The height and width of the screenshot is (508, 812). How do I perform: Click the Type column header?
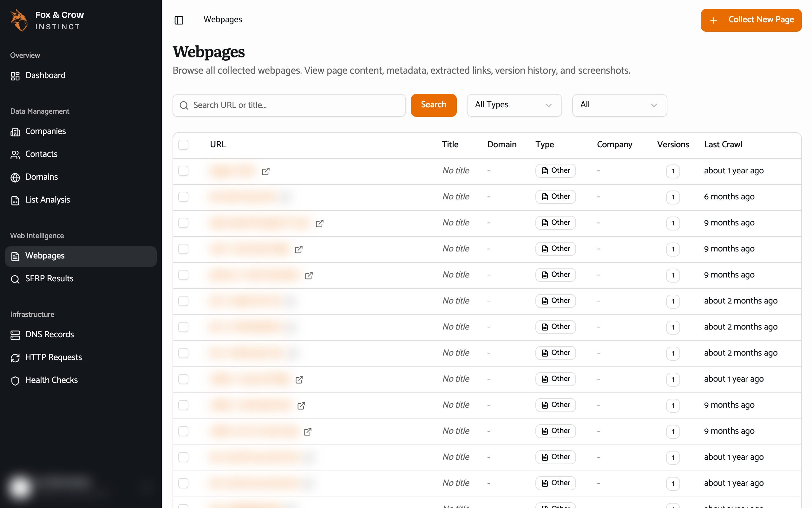coord(545,145)
